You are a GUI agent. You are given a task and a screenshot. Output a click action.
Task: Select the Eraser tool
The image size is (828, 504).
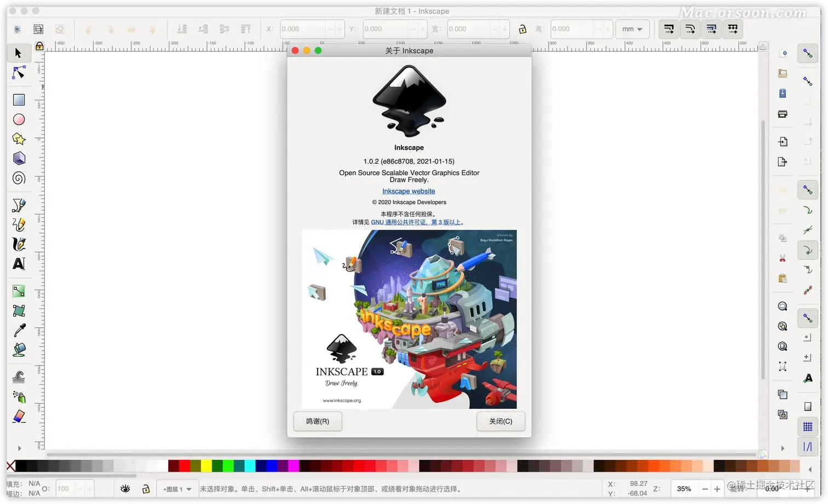tap(19, 416)
